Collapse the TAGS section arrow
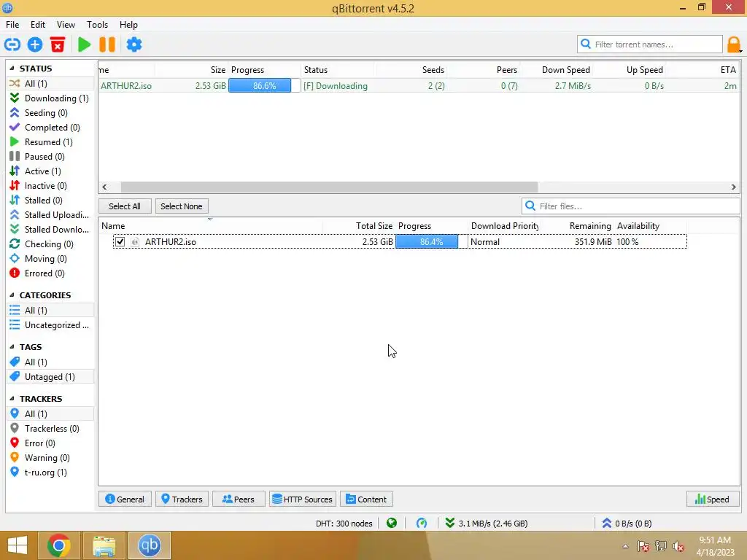Screen dimensions: 747x560 coord(12,346)
